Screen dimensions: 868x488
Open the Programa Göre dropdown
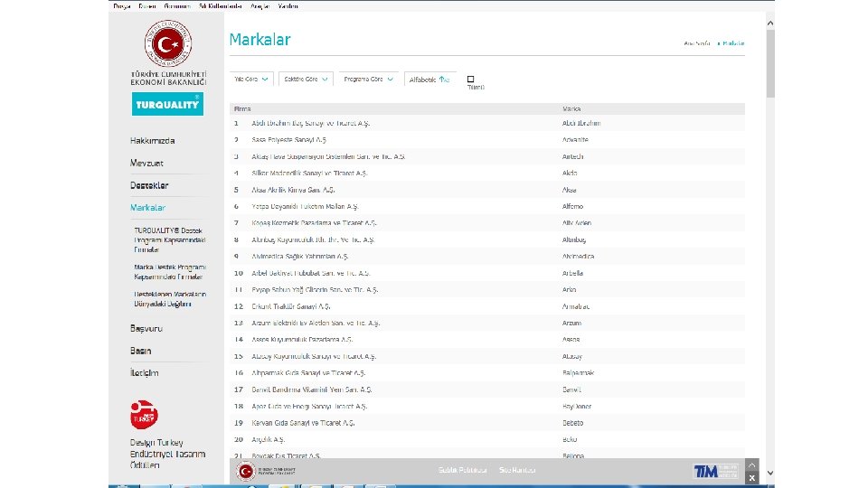369,80
